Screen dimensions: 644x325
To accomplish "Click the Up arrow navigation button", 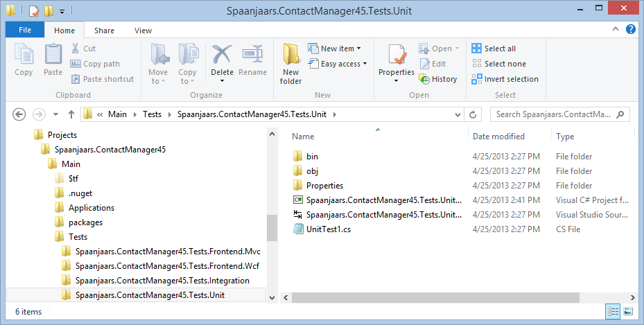I will (x=71, y=114).
